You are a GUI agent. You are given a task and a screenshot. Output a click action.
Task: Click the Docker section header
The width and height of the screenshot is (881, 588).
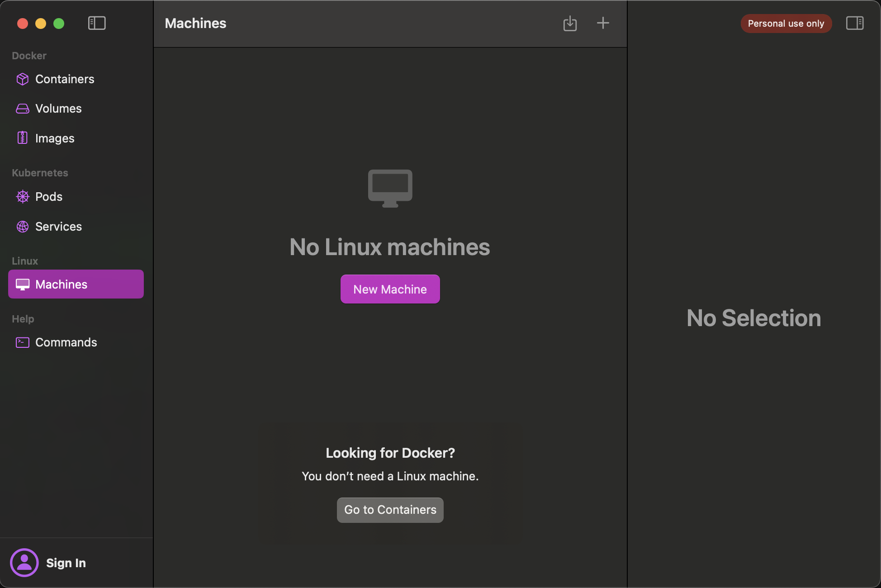tap(29, 56)
